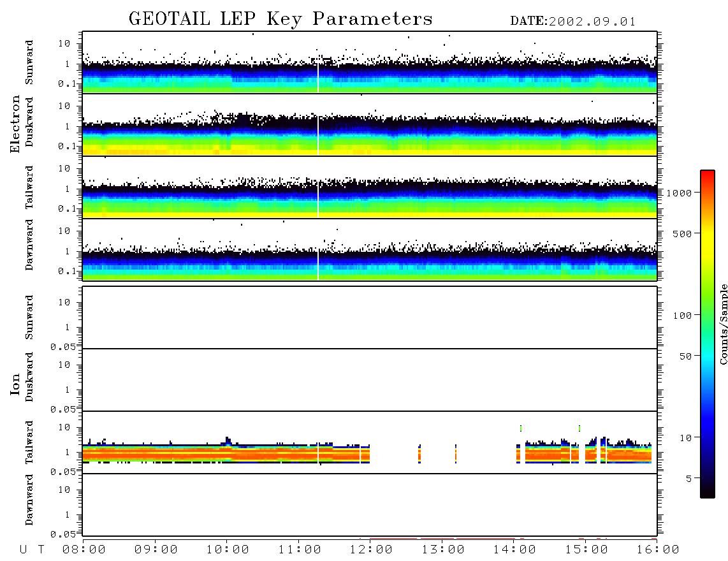
Task: Click the 12:00 time tick label
Action: [x=371, y=550]
